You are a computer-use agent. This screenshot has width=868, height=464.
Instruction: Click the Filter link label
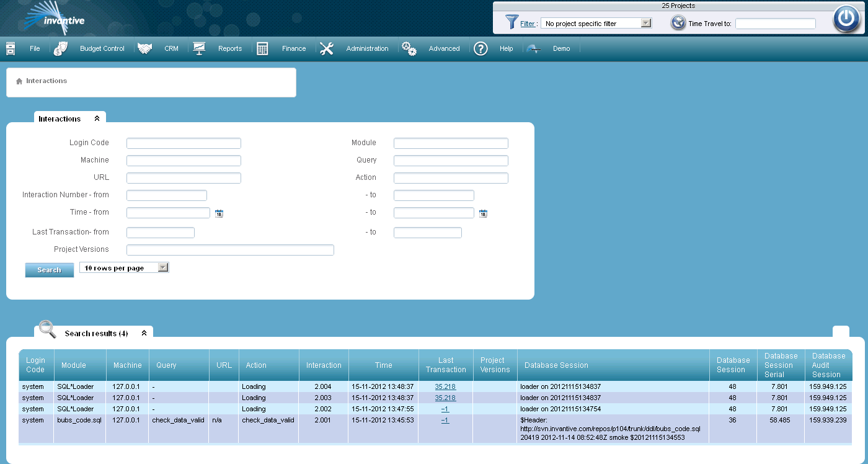click(527, 24)
